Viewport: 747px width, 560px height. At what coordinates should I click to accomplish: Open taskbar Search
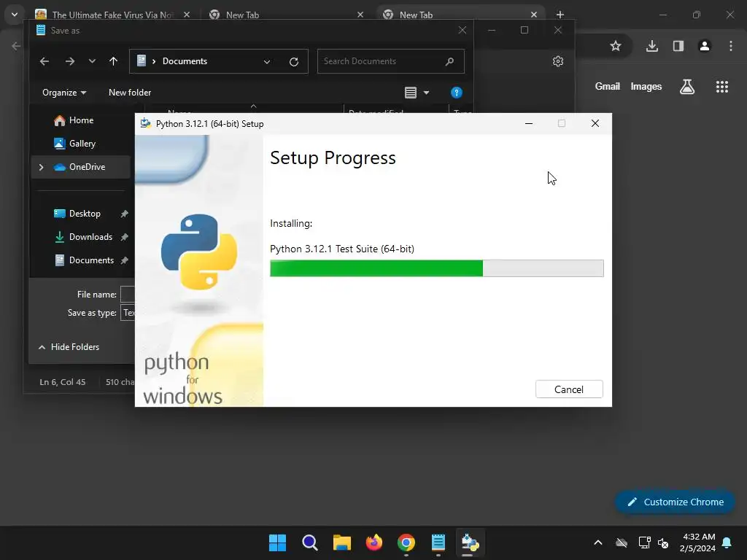(309, 542)
